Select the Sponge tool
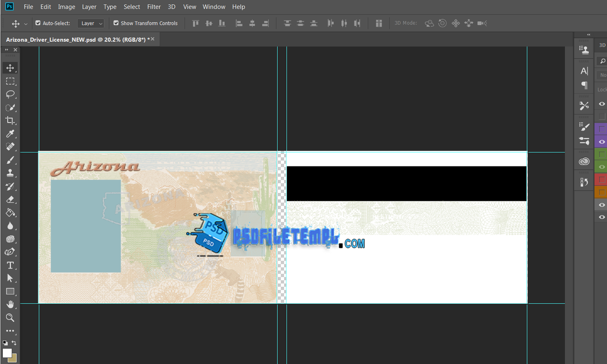 [10, 239]
